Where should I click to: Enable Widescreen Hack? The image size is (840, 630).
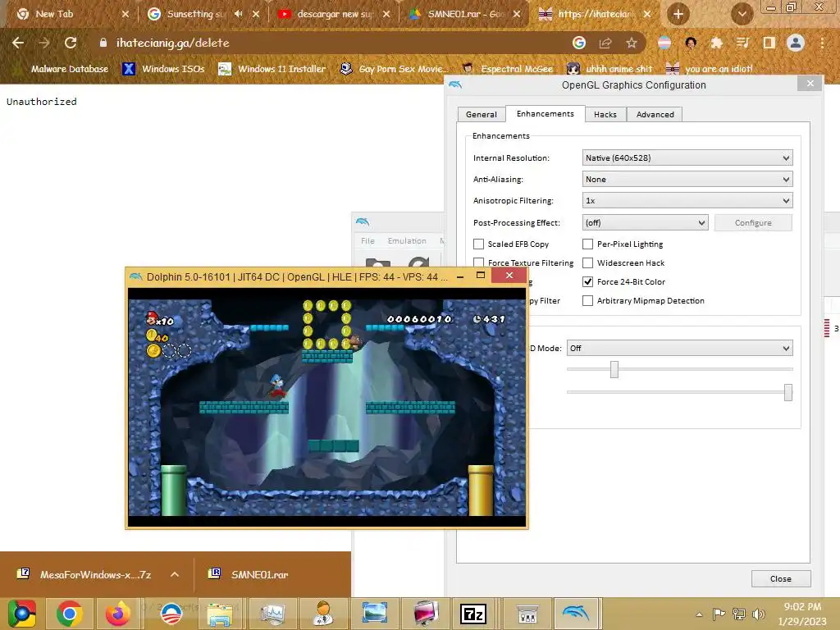[x=587, y=263]
